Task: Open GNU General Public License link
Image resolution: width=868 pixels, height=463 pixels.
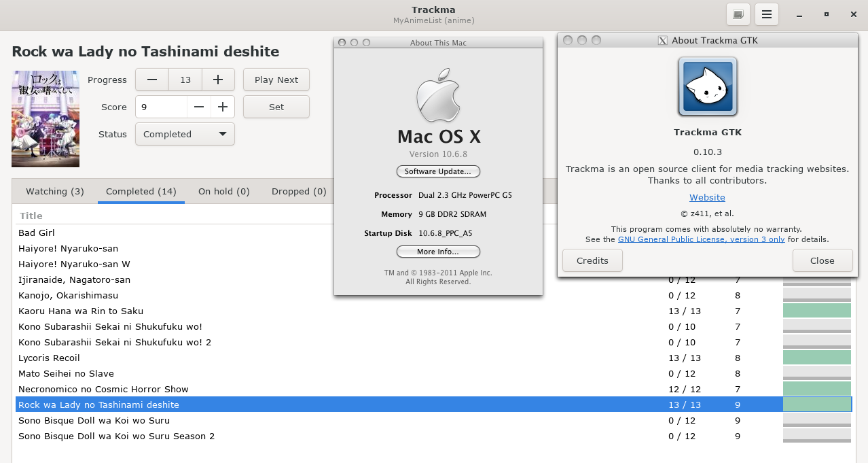Action: point(701,239)
